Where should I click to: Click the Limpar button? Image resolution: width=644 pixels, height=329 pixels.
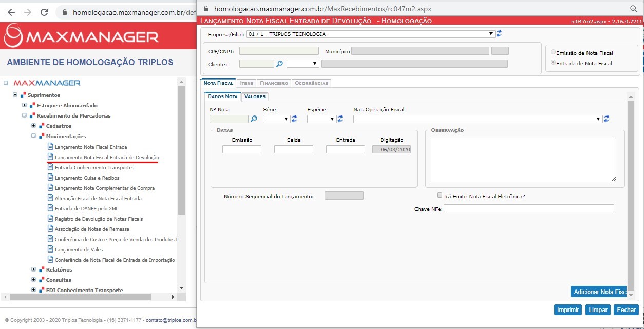pos(598,310)
